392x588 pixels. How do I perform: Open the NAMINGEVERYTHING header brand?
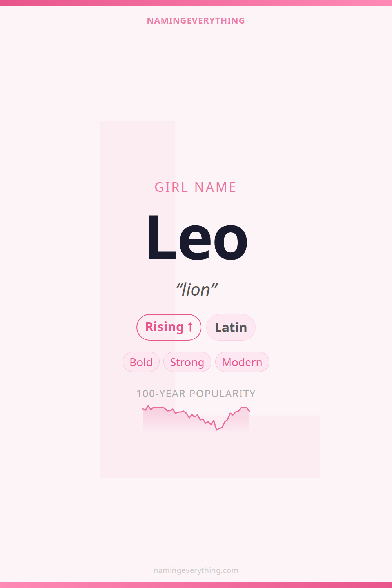coord(196,21)
